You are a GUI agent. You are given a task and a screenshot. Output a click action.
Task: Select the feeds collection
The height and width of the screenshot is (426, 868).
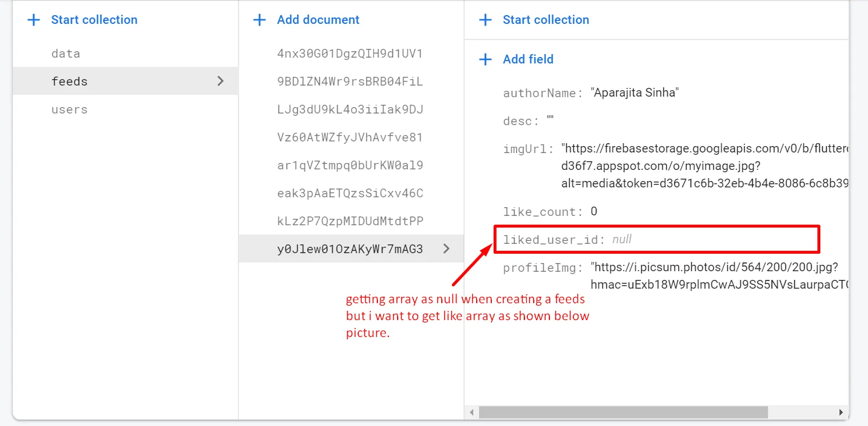[x=126, y=81]
